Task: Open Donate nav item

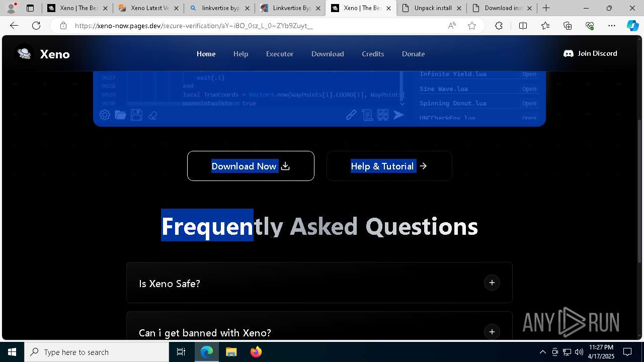Action: 413,54
